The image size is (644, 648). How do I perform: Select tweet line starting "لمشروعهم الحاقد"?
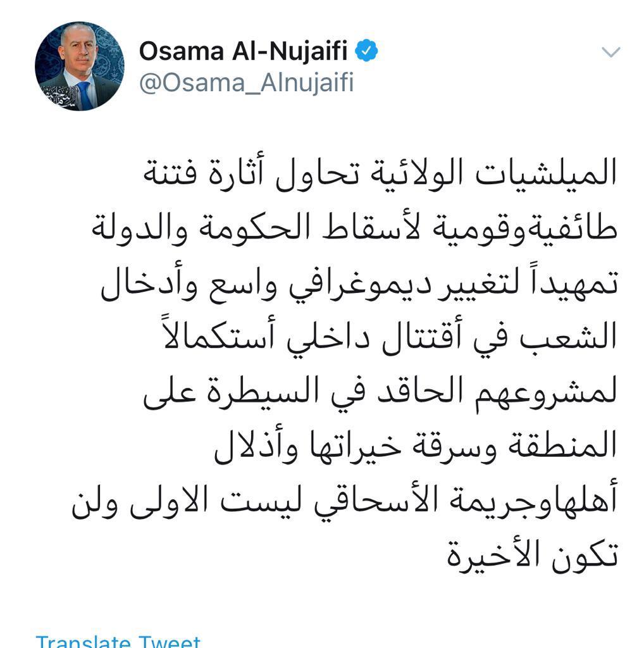point(380,392)
